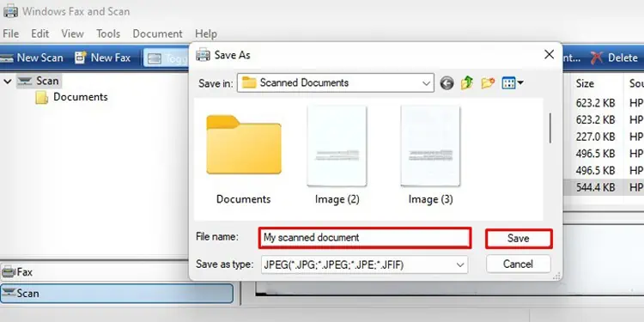The width and height of the screenshot is (644, 322).
Task: Click the Delete toolbar button
Action: (x=615, y=58)
